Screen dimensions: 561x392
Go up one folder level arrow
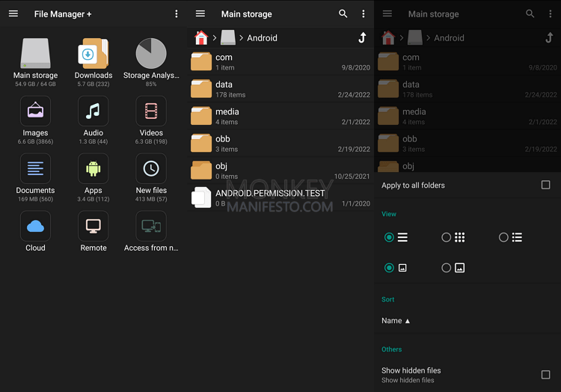362,37
